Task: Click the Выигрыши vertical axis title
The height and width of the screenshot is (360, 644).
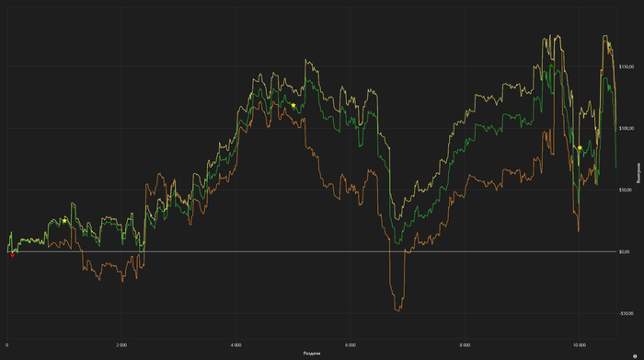Action: [x=638, y=173]
